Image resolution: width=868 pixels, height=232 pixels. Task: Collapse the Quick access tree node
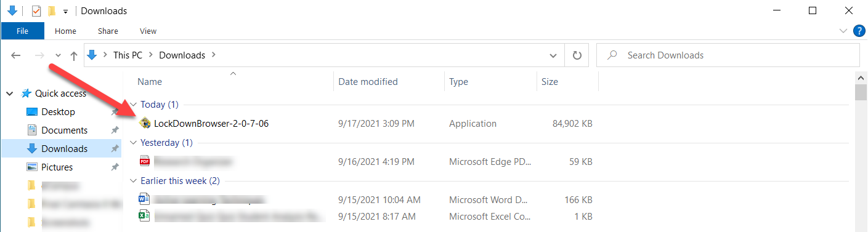[10, 94]
